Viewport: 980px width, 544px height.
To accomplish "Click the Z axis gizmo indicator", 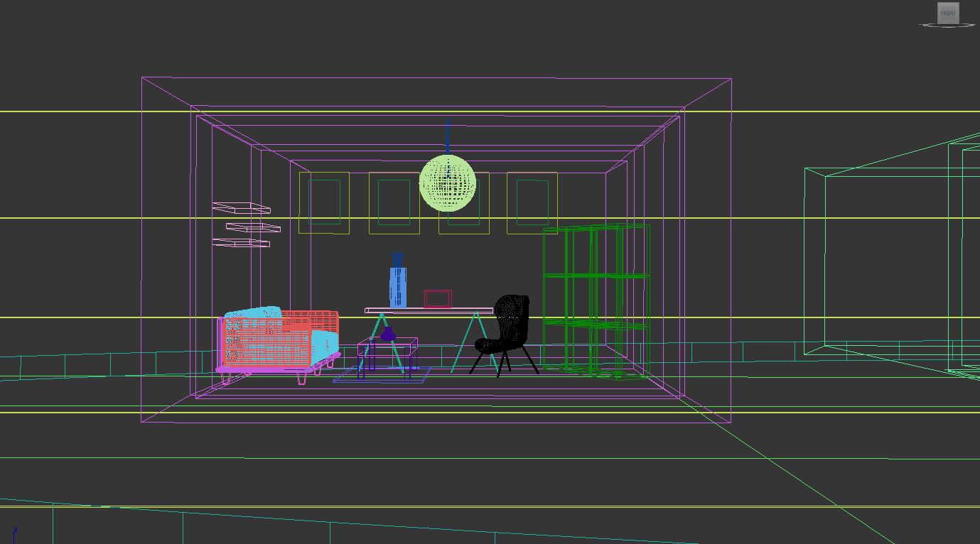I will tap(14, 531).
